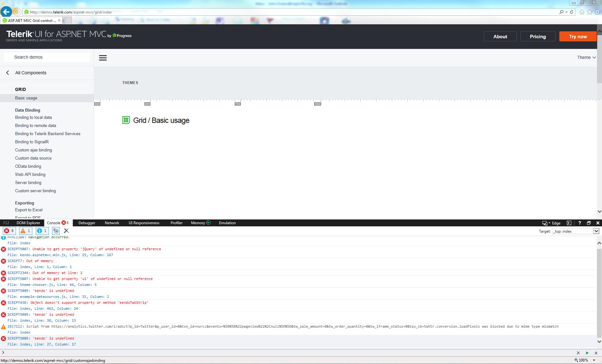Open the Web API binding demo

pyautogui.click(x=30, y=174)
